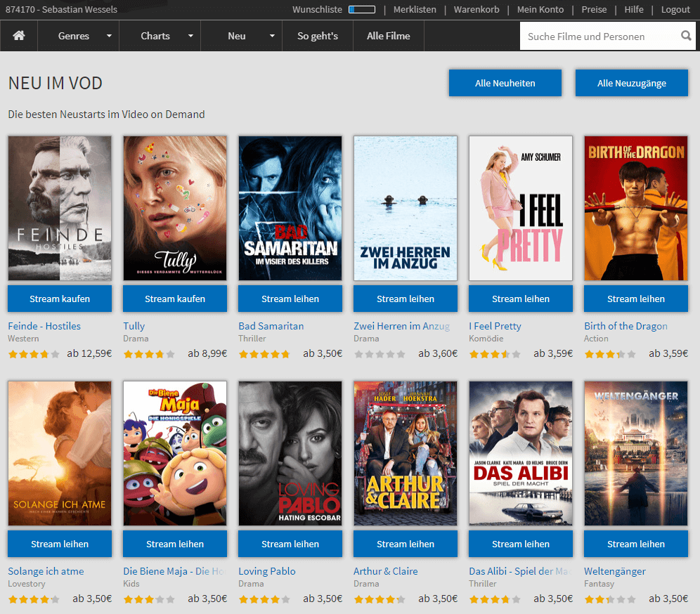The height and width of the screenshot is (614, 700).
Task: Open the Wunschliste link
Action: pyautogui.click(x=317, y=9)
